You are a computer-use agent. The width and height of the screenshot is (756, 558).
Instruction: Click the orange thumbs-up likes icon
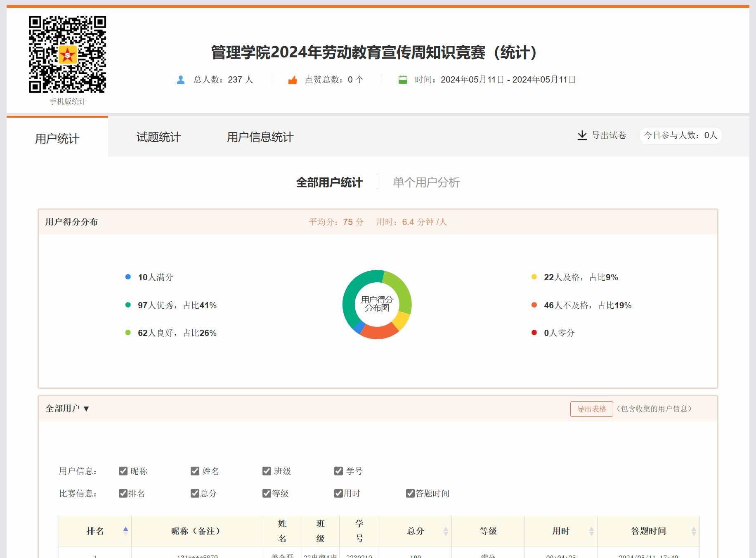coord(293,80)
